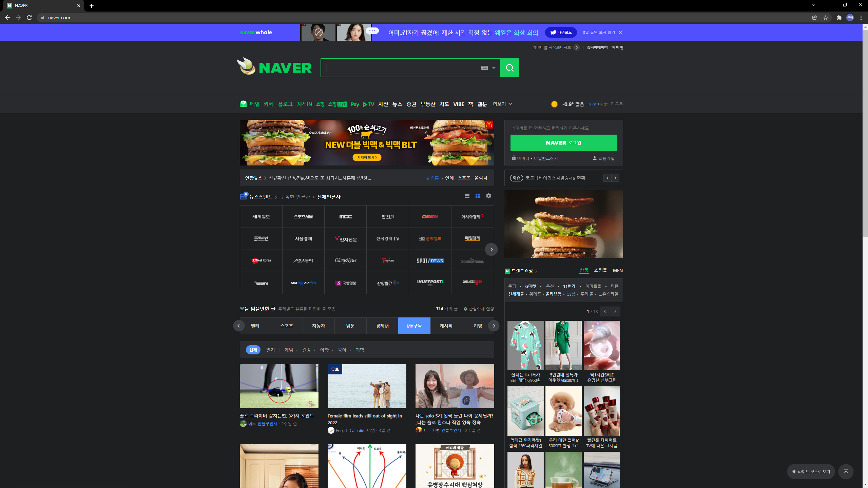Open the golf driver article thumbnail
Image resolution: width=868 pixels, height=488 pixels.
[279, 386]
